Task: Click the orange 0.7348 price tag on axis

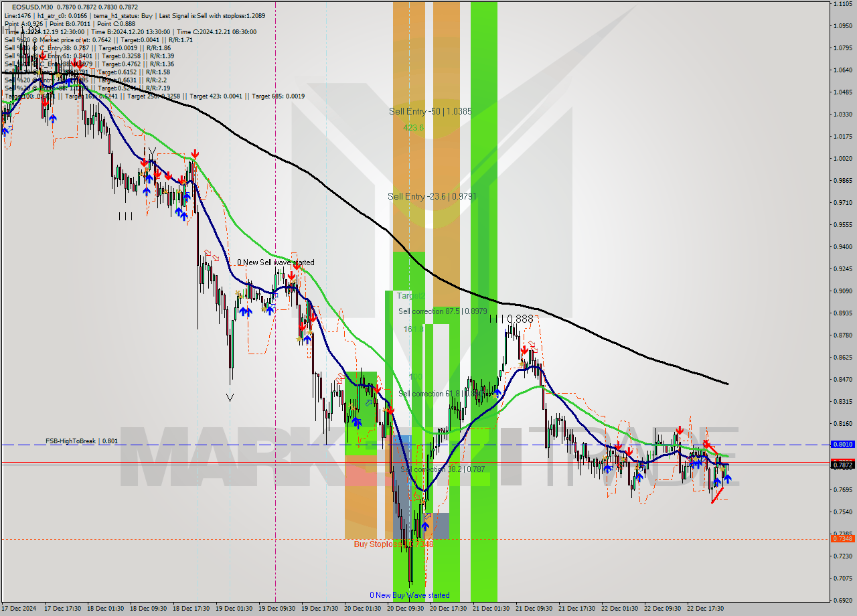Action: [x=842, y=538]
